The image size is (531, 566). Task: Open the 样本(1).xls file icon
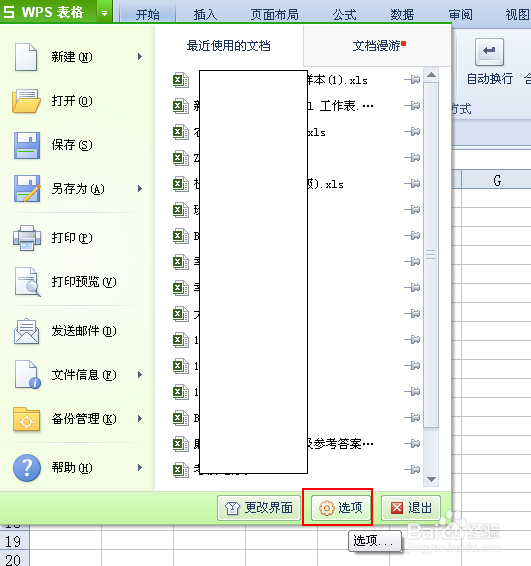180,80
